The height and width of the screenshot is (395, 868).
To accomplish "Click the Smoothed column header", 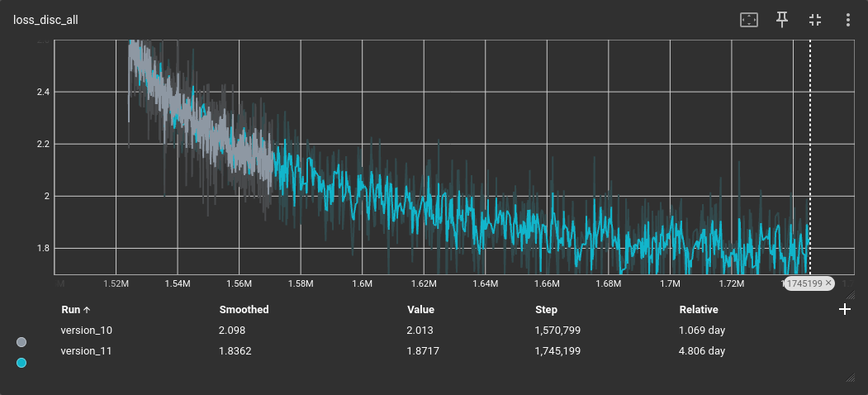I will point(244,310).
